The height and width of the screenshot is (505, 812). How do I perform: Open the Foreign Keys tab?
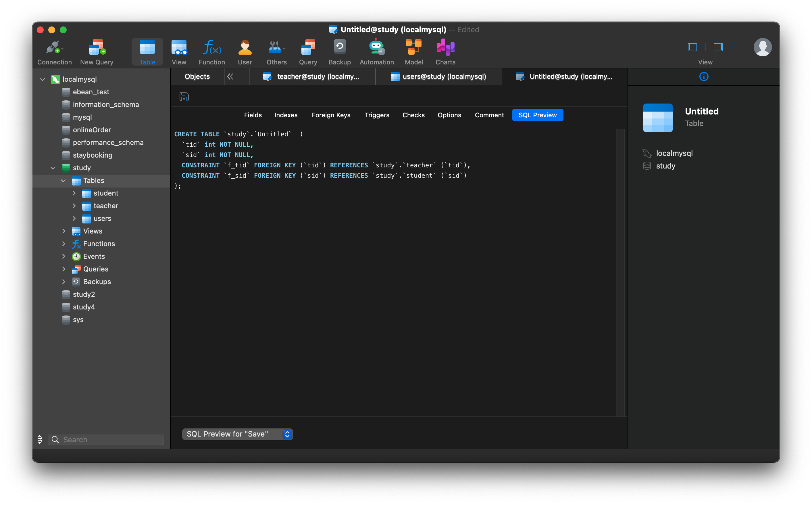(x=331, y=115)
